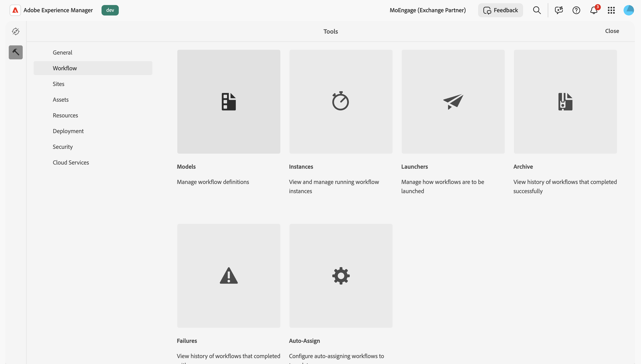Image resolution: width=641 pixels, height=364 pixels.
Task: Open the search magnifier icon
Action: point(537,10)
